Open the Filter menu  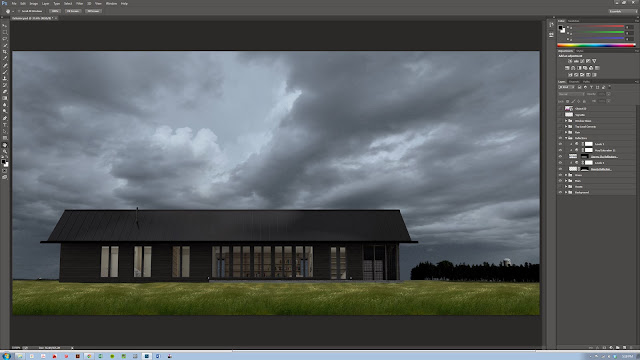point(80,3)
